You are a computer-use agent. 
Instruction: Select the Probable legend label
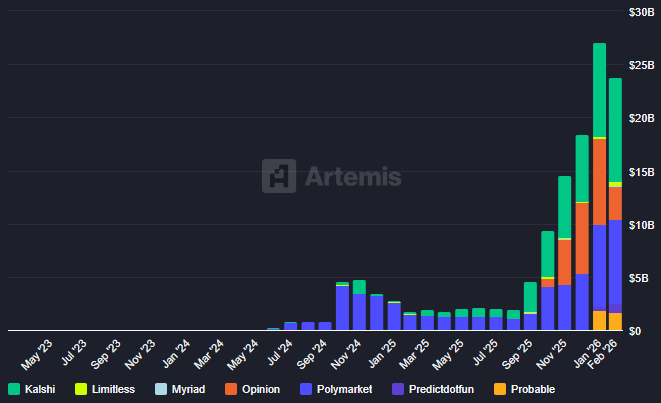click(533, 389)
